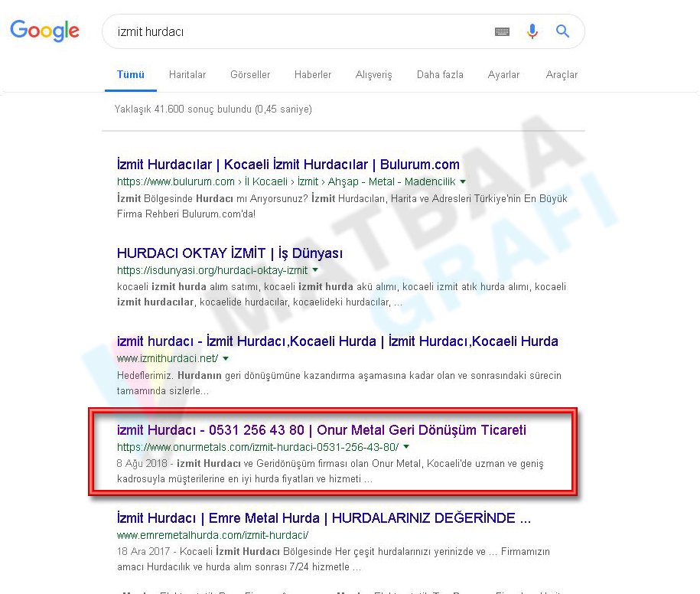Open the Onur Metal Geri Dönüşüm result
Viewport: 700px width, 594px height.
tap(321, 429)
